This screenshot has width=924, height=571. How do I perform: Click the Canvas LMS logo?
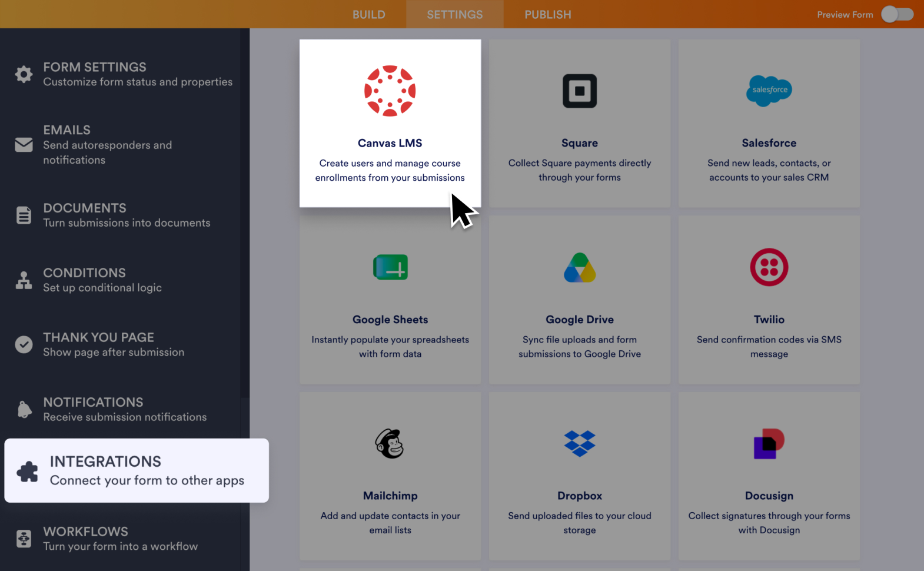(390, 91)
